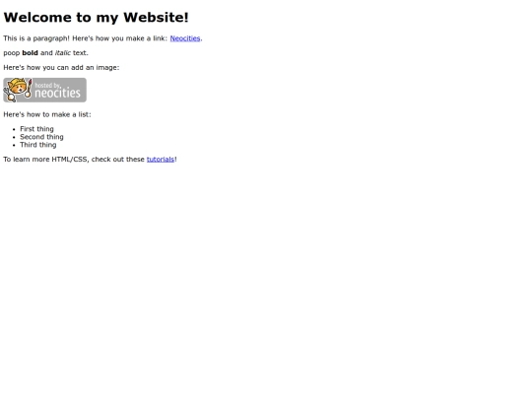This screenshot has height=399, width=532.
Task: Click the bullet before Second thing
Action: coord(14,137)
